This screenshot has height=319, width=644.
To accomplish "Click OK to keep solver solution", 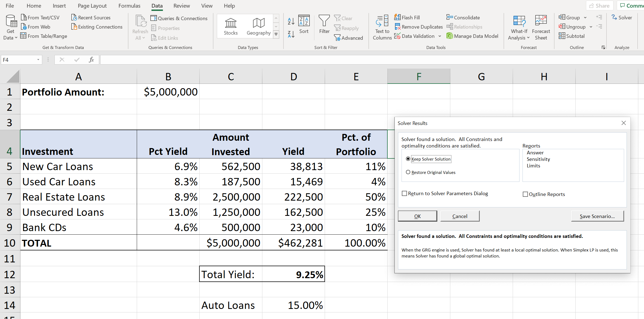I will pyautogui.click(x=417, y=216).
